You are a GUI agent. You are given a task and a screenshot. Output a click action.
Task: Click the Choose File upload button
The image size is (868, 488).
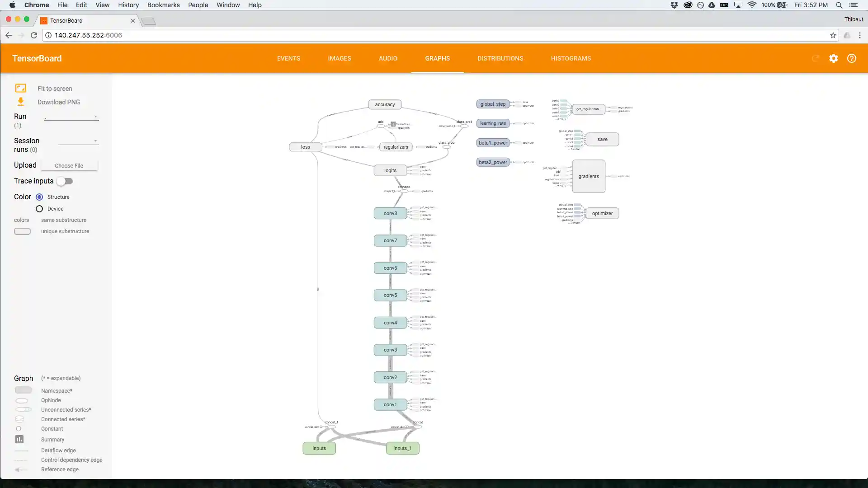(x=69, y=166)
